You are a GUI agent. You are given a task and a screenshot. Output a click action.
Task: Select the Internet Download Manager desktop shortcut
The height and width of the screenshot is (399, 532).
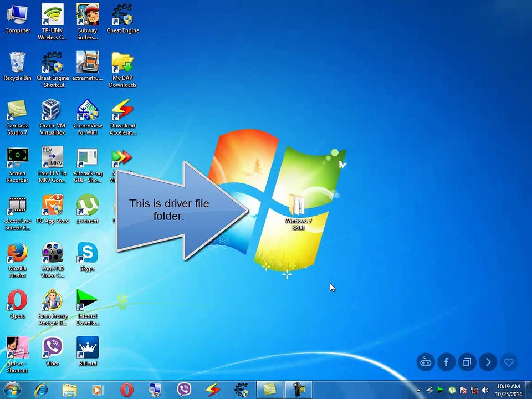coord(88,308)
